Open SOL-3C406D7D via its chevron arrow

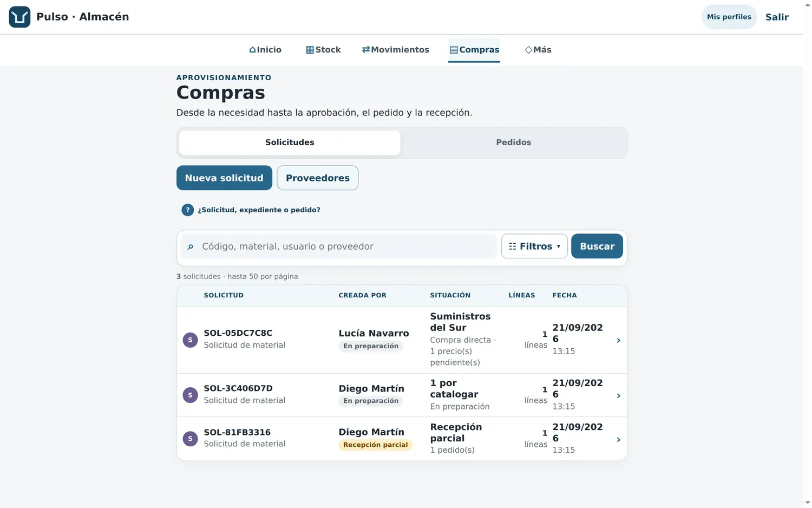coord(618,396)
